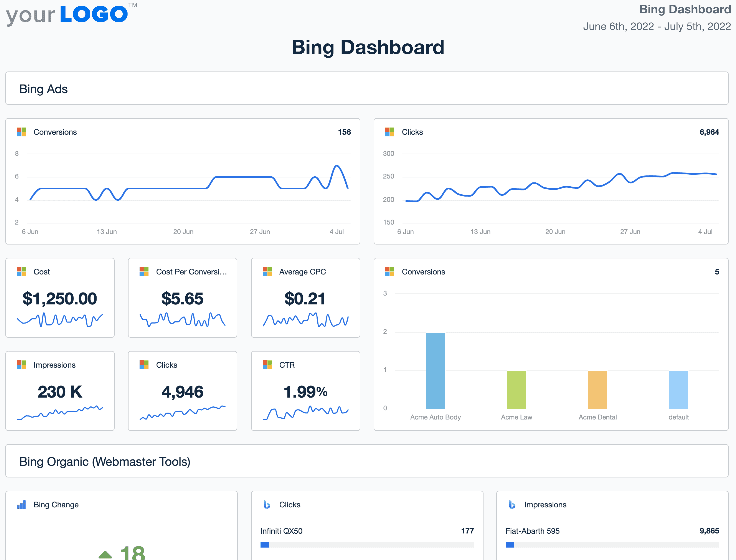736x560 pixels.
Task: Click the Microsoft icon on Average CPC widget
Action: click(x=267, y=272)
